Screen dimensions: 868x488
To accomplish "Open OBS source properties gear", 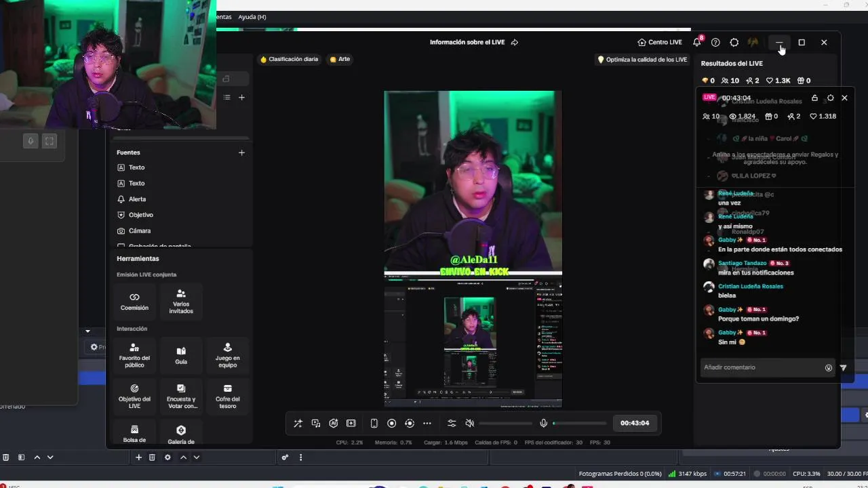I will point(167,457).
